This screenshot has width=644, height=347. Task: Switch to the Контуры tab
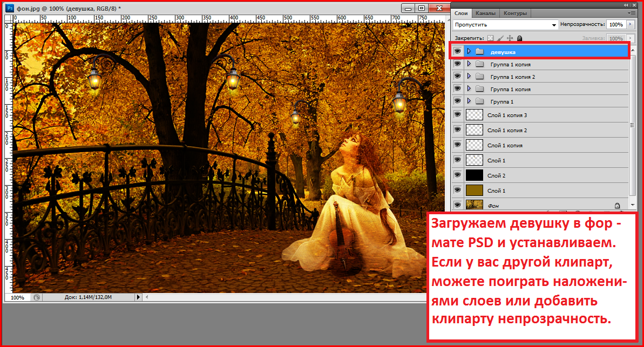pos(514,13)
